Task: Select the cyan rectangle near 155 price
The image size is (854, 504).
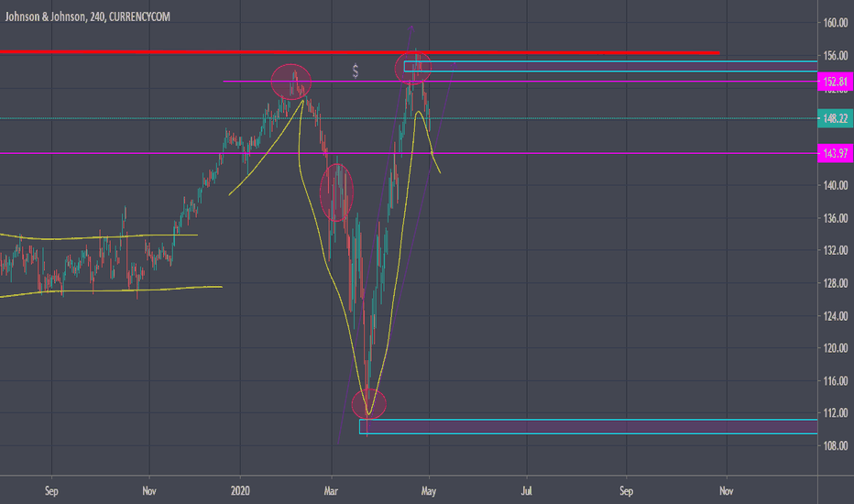Action: click(x=610, y=67)
